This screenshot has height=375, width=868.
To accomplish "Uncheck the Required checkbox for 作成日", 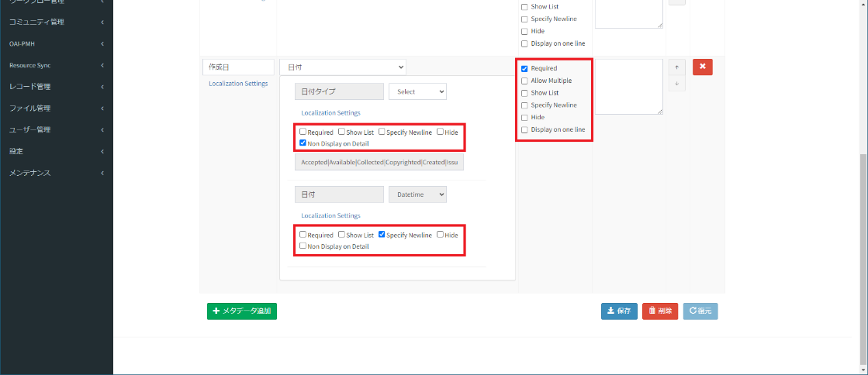I will pyautogui.click(x=524, y=68).
